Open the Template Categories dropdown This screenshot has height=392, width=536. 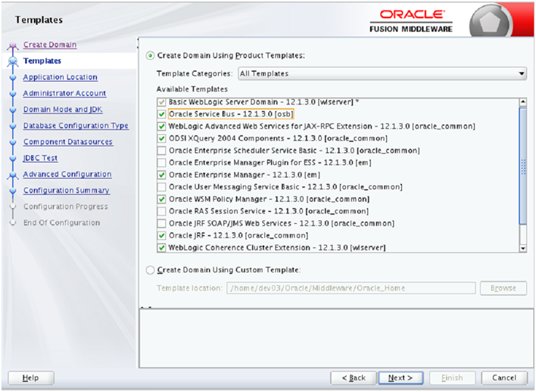382,73
